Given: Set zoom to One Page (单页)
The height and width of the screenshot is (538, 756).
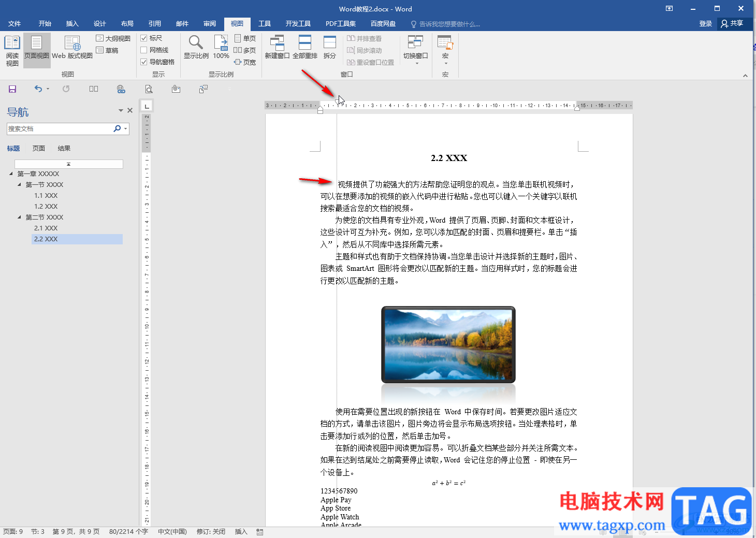Looking at the screenshot, I should (x=245, y=38).
